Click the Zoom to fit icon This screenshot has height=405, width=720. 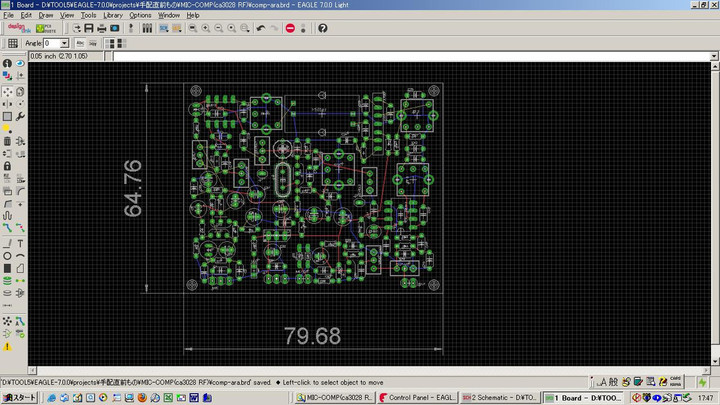coord(191,28)
